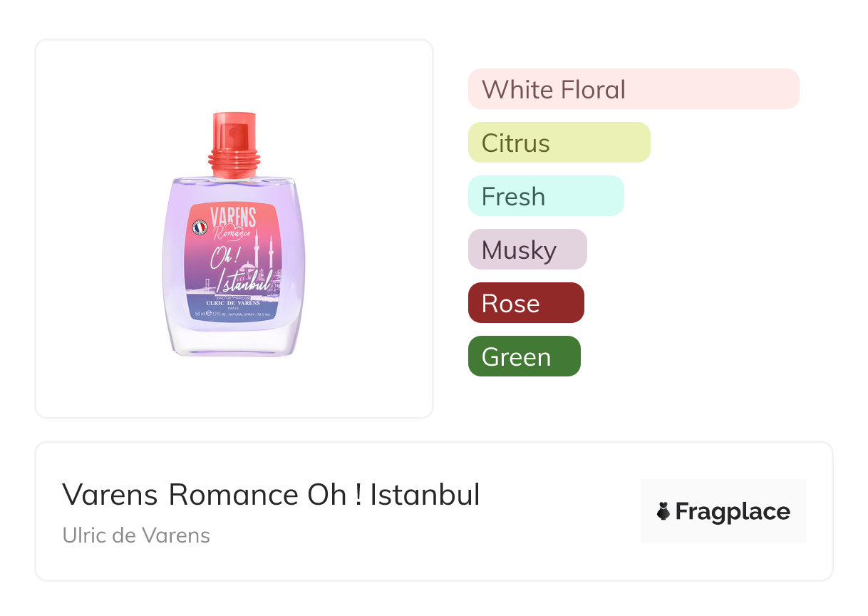
Task: Click the red spray cap of the bottle
Action: (233, 141)
